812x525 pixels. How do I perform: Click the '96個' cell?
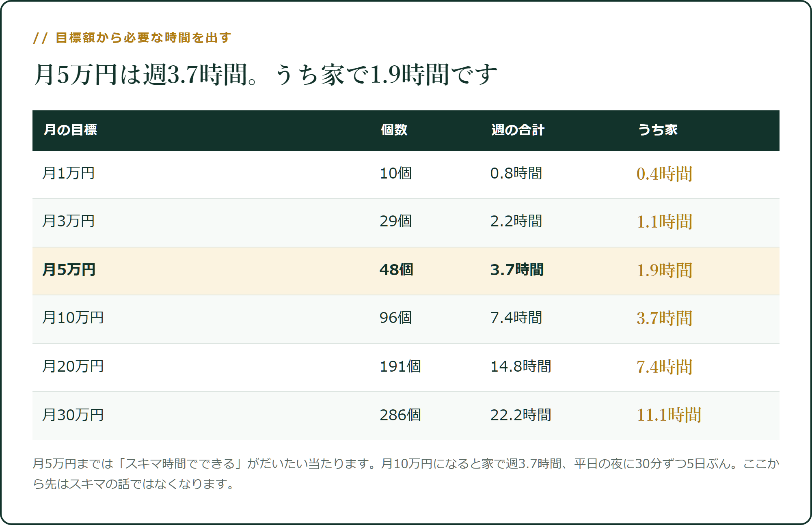coord(396,318)
